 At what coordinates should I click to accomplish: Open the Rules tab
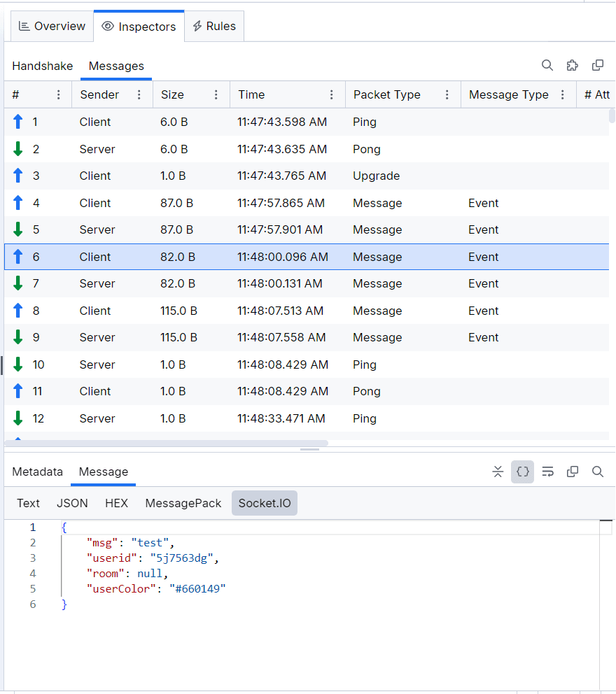214,27
